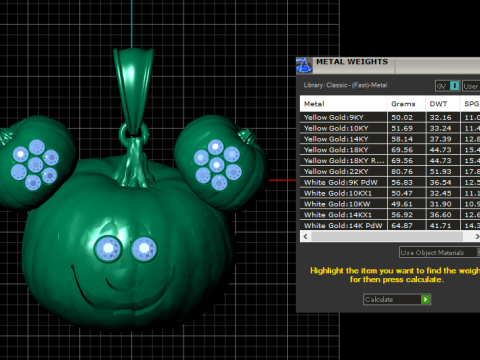This screenshot has width=480, height=360.
Task: Click the 31.90 DWT value
Action: click(440, 204)
